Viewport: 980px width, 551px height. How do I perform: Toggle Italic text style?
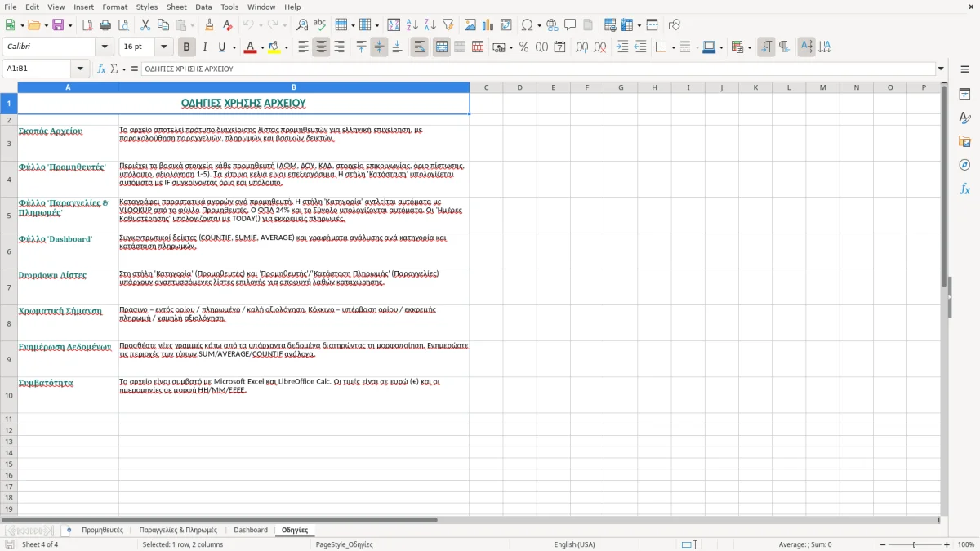(204, 47)
